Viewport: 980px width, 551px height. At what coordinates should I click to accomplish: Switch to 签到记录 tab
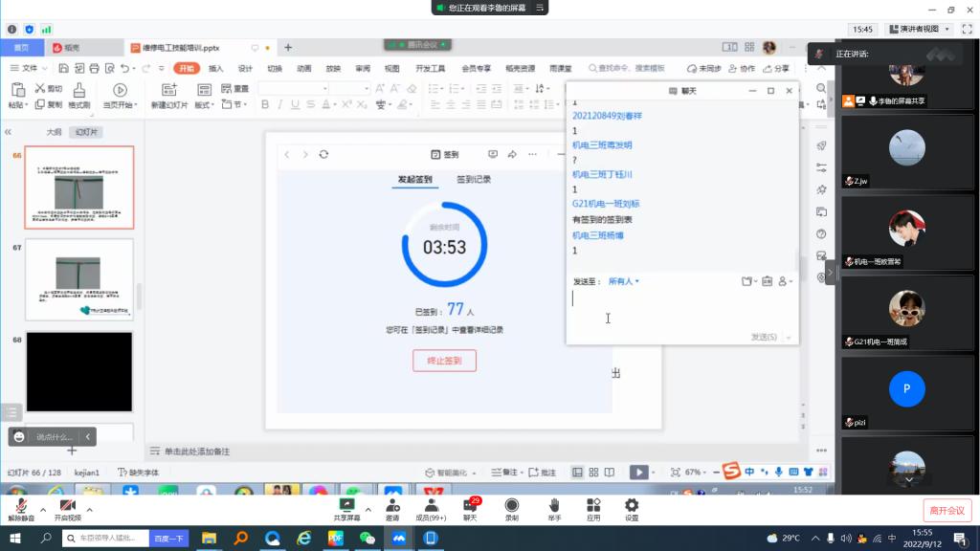474,179
